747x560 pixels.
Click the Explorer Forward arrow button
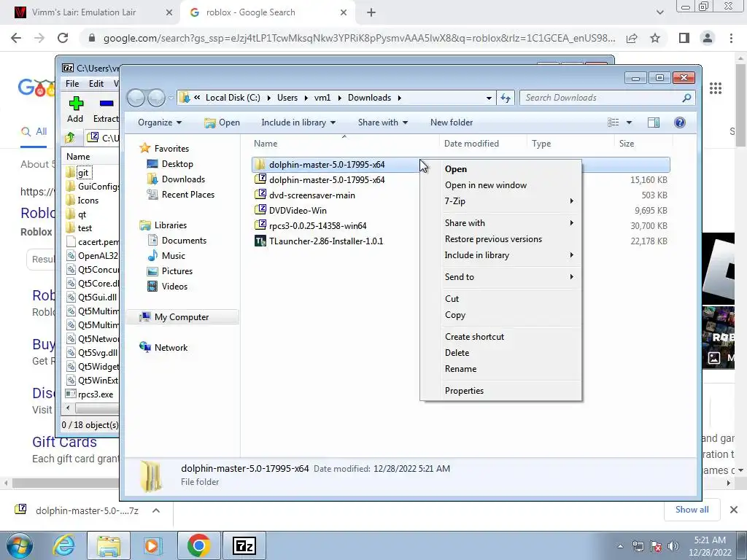point(156,98)
